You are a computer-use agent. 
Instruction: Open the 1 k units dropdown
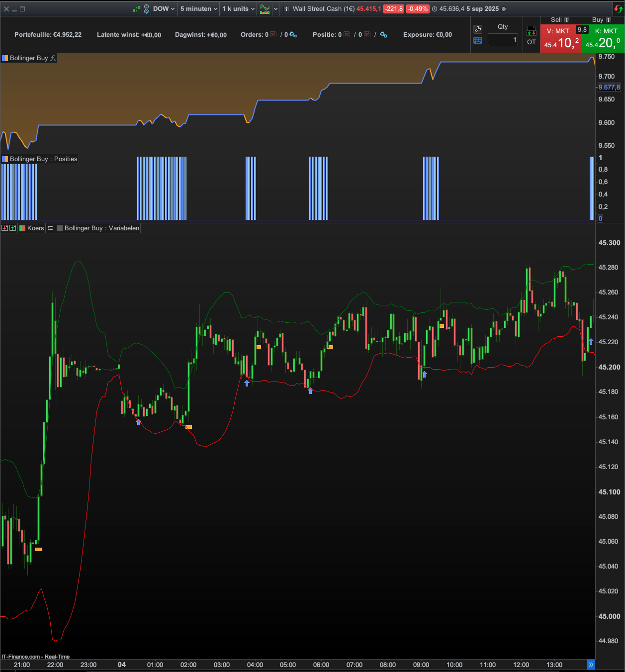coord(238,9)
